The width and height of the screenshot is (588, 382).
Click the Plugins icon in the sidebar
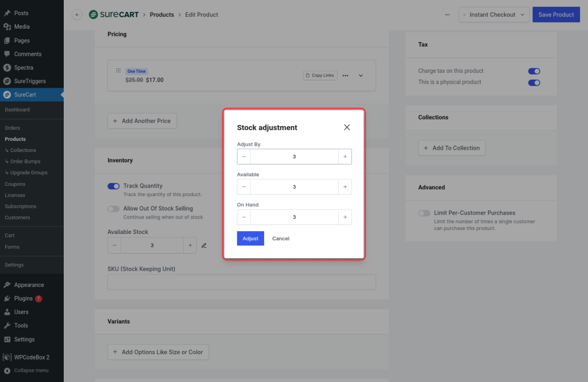pos(7,298)
